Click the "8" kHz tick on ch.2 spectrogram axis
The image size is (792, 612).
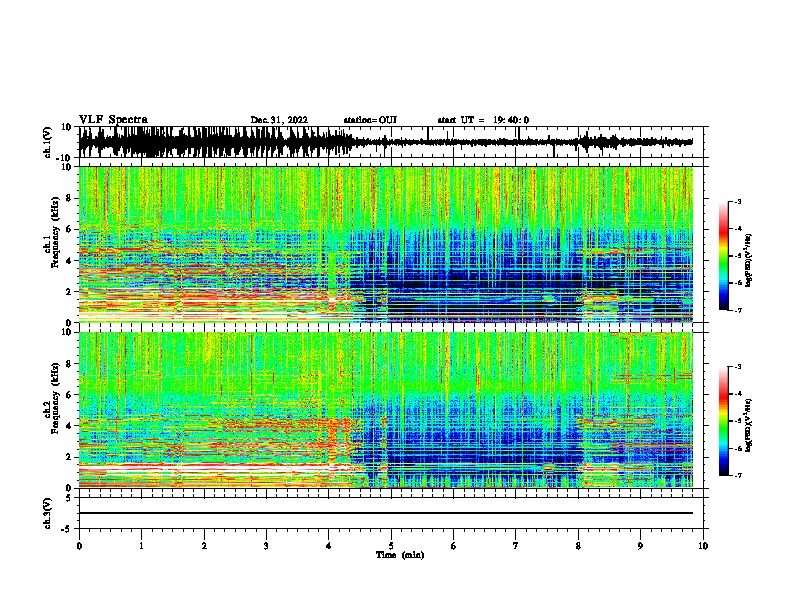tap(70, 364)
